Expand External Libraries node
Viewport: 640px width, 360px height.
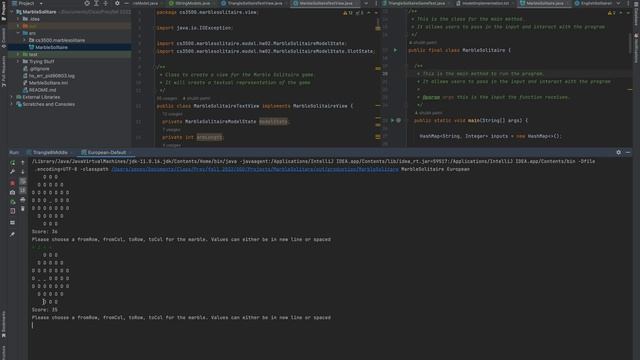(x=12, y=97)
